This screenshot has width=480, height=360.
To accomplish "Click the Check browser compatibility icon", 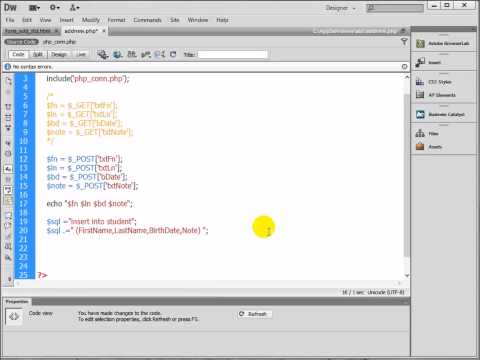I will 160,54.
